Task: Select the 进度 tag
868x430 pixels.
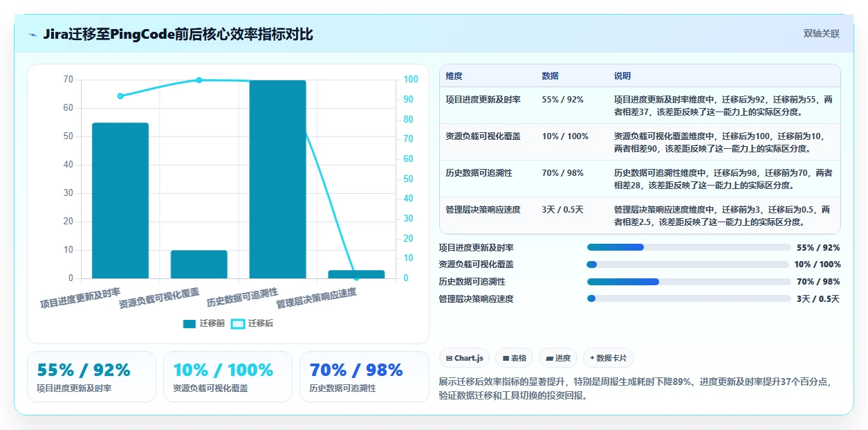Action: [x=558, y=358]
